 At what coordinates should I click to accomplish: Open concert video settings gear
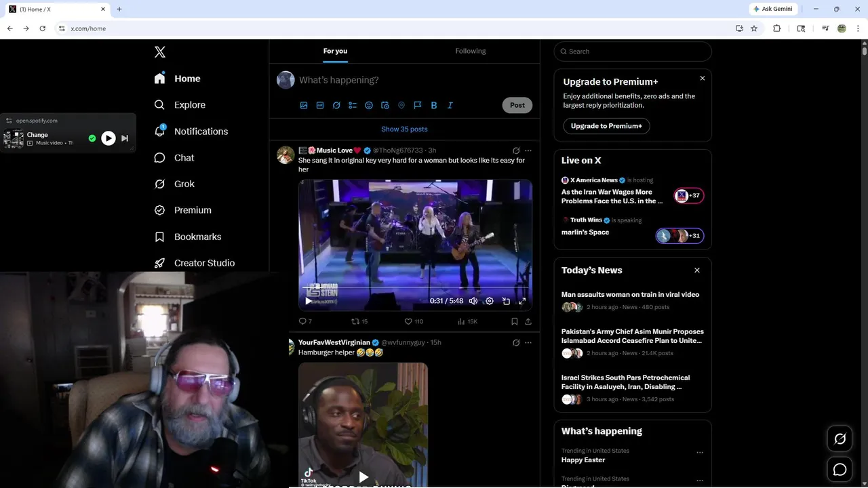pyautogui.click(x=490, y=301)
